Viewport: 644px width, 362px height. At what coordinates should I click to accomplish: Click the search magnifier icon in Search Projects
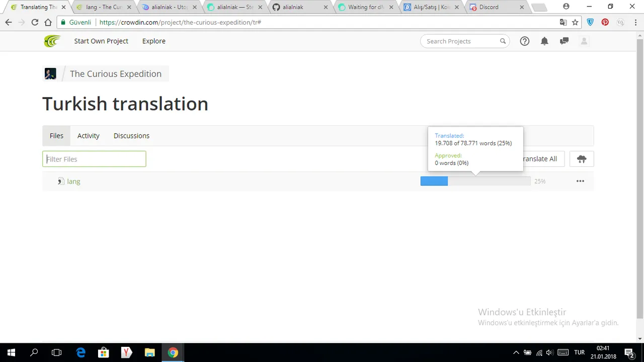[503, 41]
